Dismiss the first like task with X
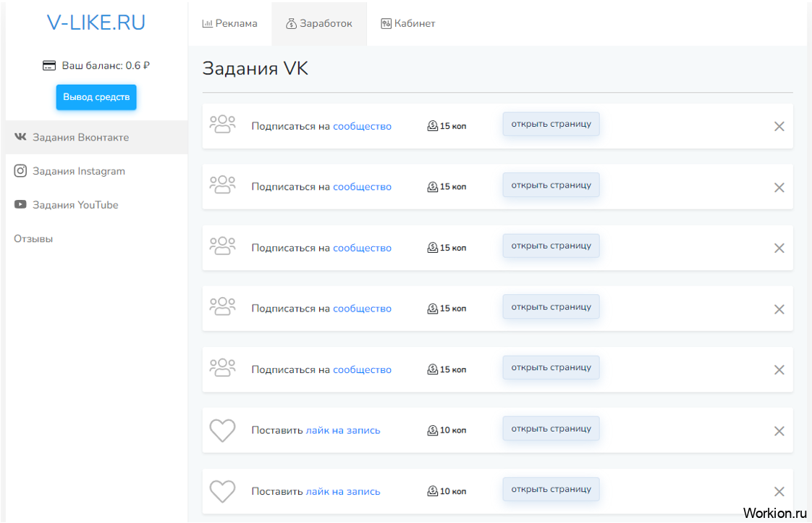Image resolution: width=812 pixels, height=523 pixels. [779, 431]
